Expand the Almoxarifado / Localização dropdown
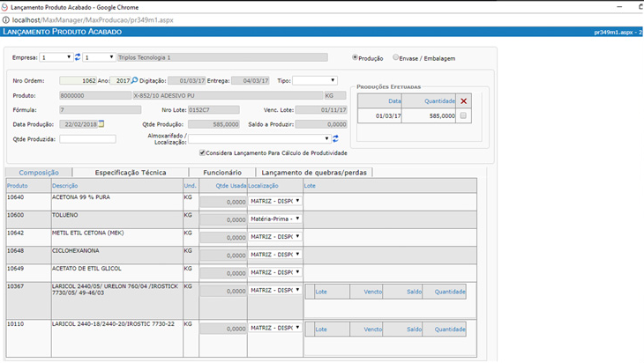The width and height of the screenshot is (644, 363). (x=258, y=138)
